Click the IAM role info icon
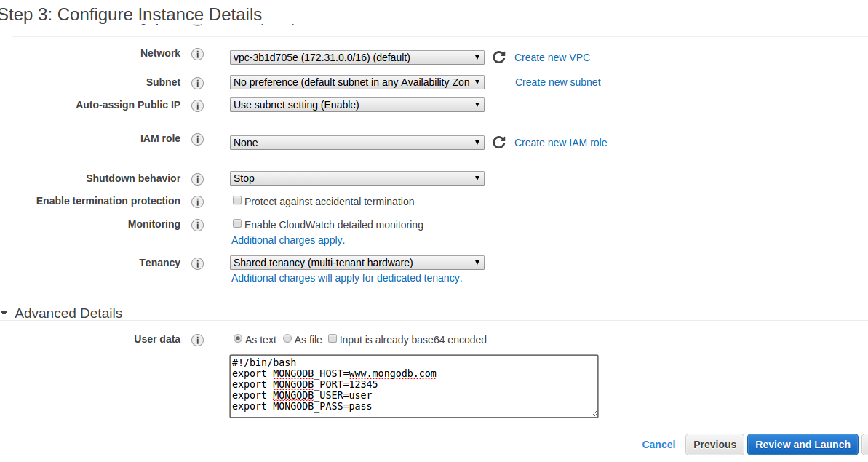 coord(197,140)
